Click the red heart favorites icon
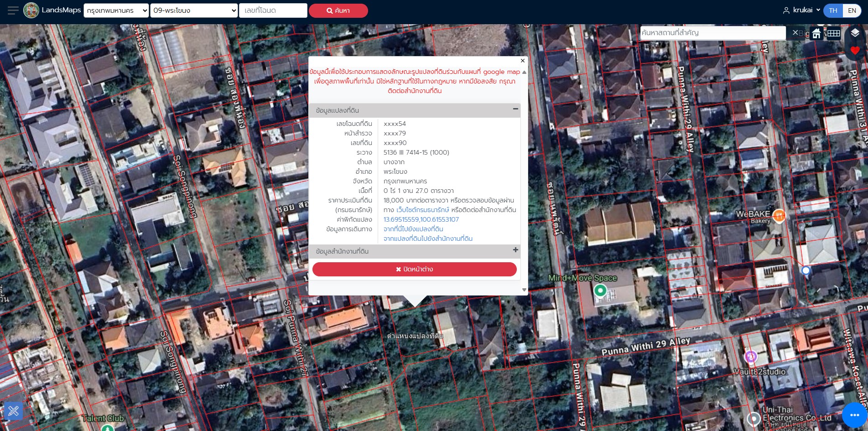Image resolution: width=868 pixels, height=431 pixels. coord(855,51)
